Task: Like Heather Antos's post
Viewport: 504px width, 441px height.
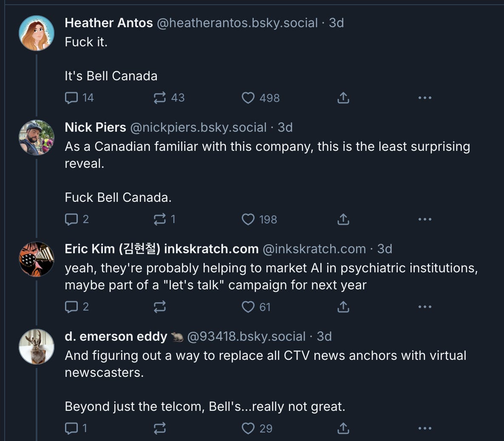Action: [248, 98]
